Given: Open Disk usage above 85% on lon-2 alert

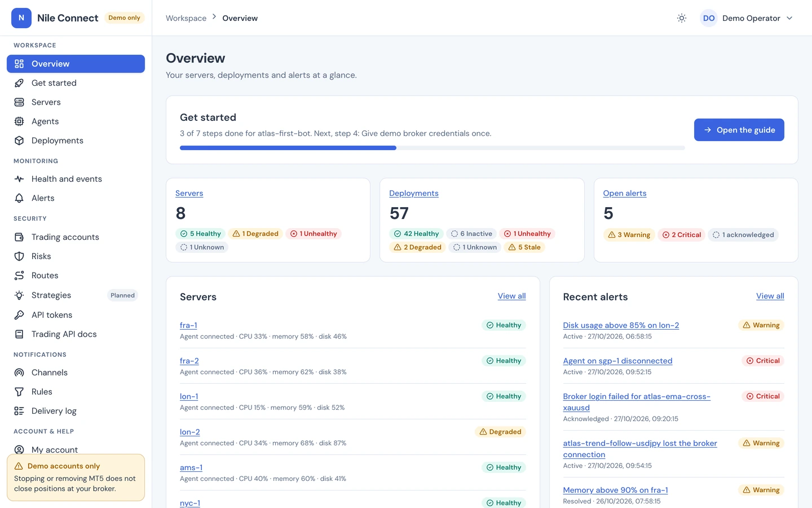Looking at the screenshot, I should pos(621,325).
